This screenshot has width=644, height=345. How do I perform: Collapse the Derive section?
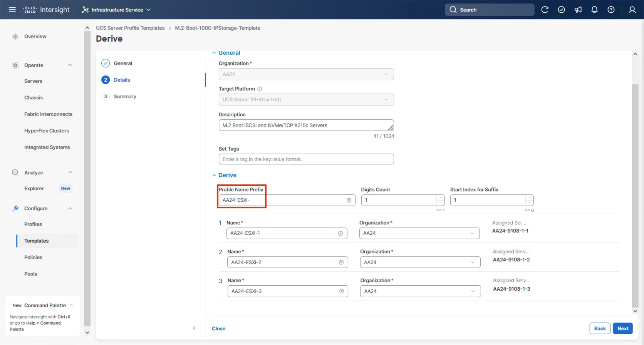click(x=215, y=175)
